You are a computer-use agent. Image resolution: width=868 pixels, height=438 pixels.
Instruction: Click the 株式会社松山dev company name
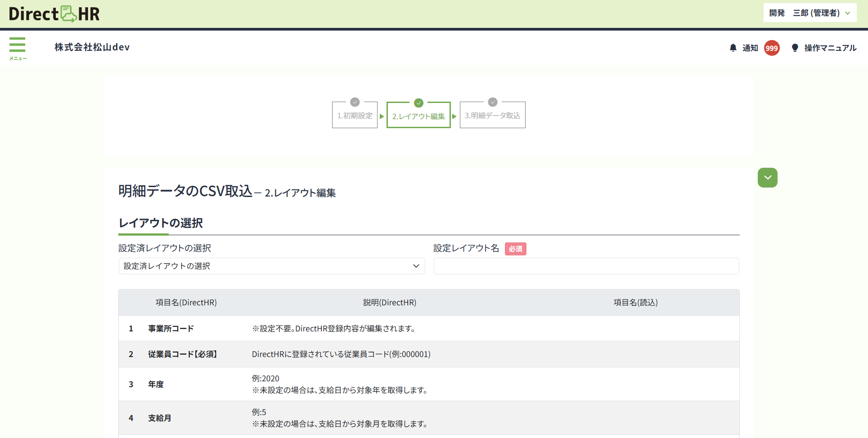pos(92,47)
